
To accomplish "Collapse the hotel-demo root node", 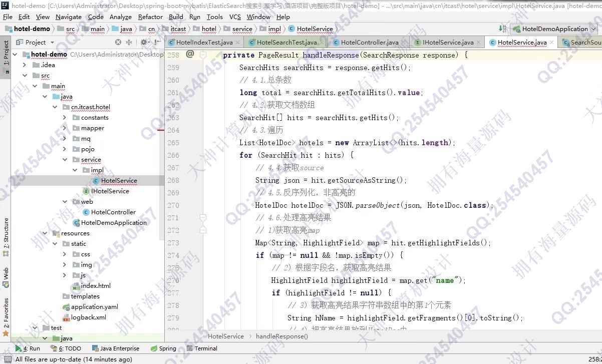I will [15, 55].
